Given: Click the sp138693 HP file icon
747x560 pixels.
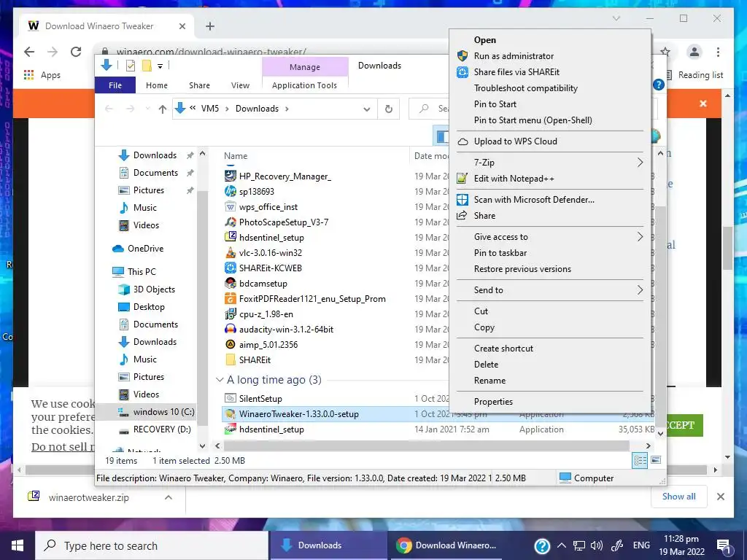Looking at the screenshot, I should (231, 192).
